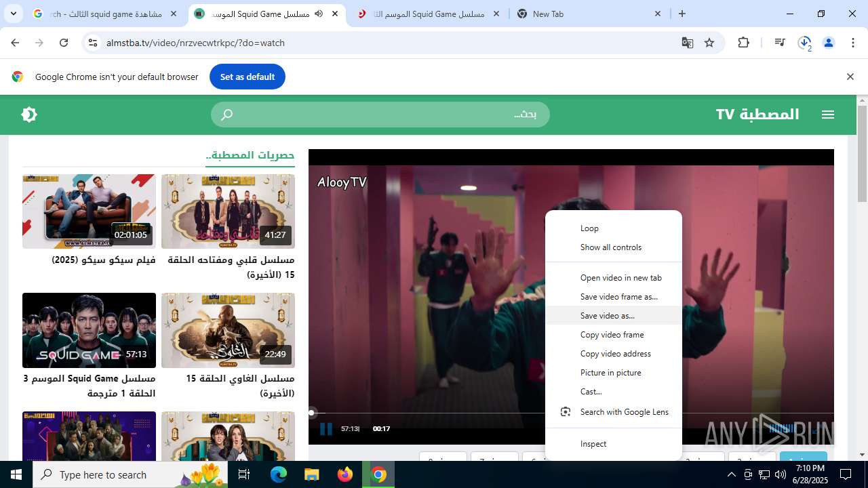Launch Microsoft Edge from taskbar
This screenshot has height=488, width=868.
click(x=279, y=474)
